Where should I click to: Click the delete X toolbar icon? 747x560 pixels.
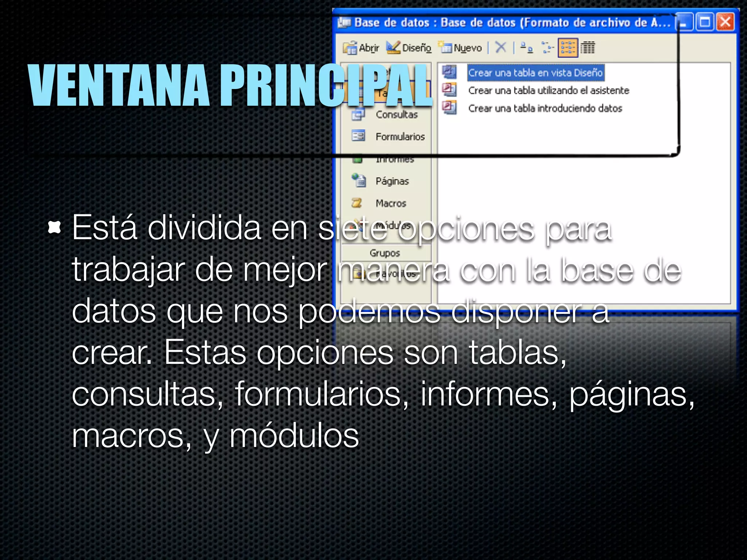(501, 47)
